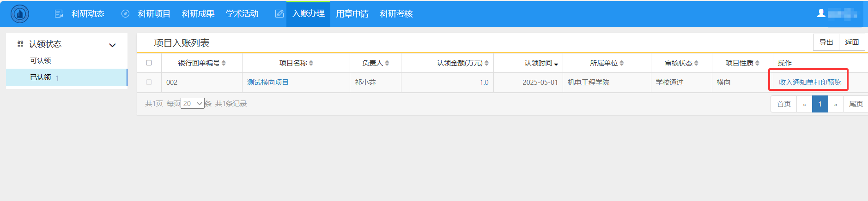Collapse the 认领状态 sidebar chevron
The image size is (868, 201).
tap(112, 45)
